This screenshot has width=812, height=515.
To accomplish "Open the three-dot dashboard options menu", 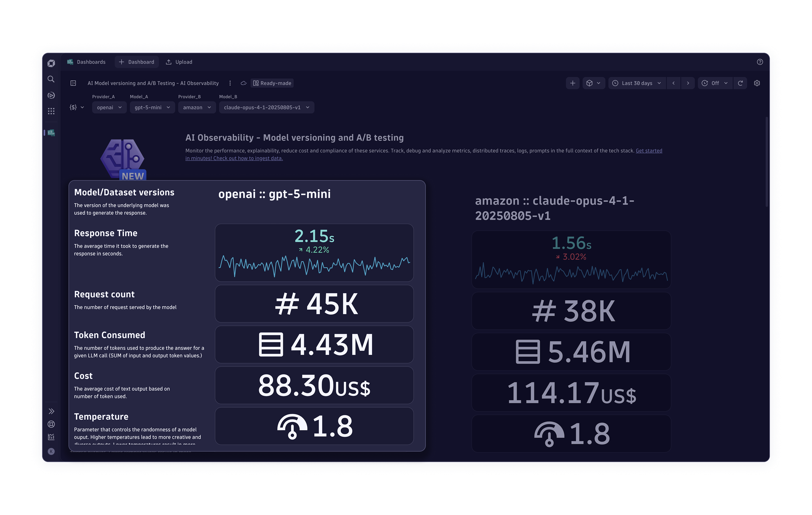I will pos(230,83).
